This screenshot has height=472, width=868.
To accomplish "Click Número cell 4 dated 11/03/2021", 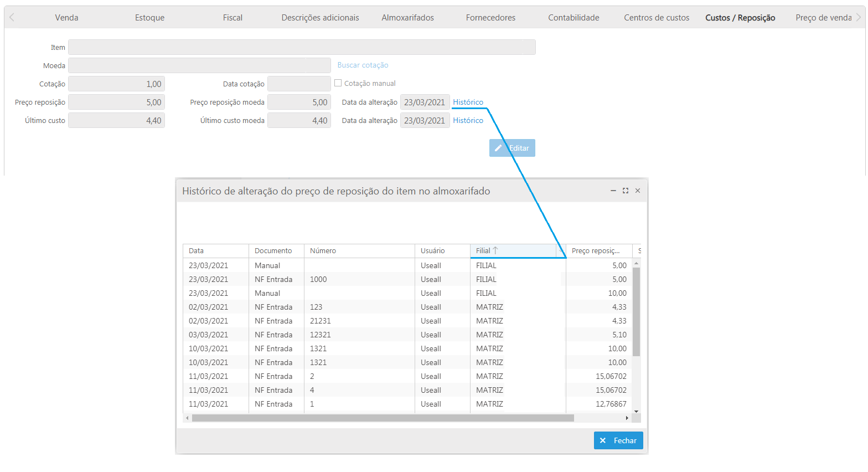I will pyautogui.click(x=359, y=390).
